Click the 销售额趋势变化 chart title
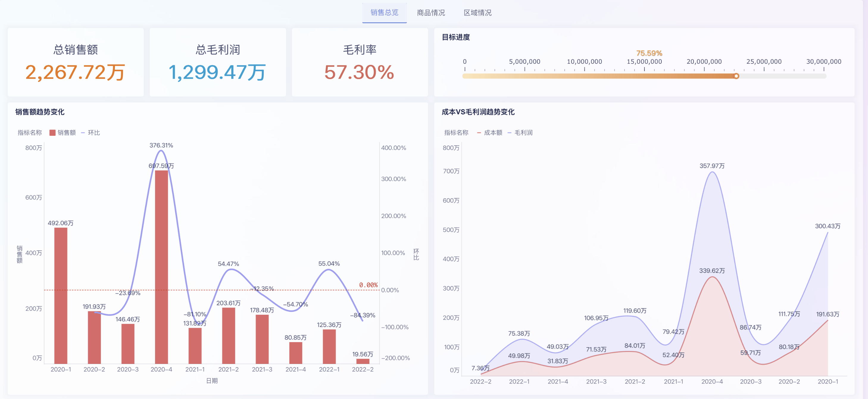 point(40,112)
